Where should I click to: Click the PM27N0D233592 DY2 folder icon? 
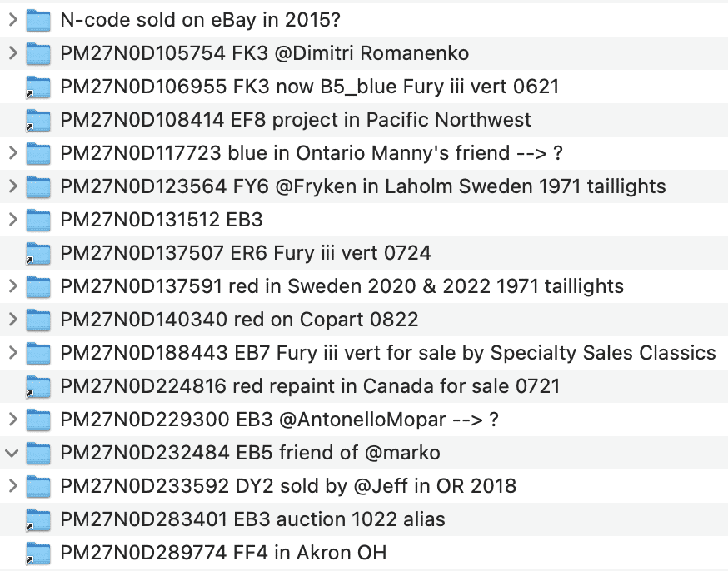coord(38,486)
